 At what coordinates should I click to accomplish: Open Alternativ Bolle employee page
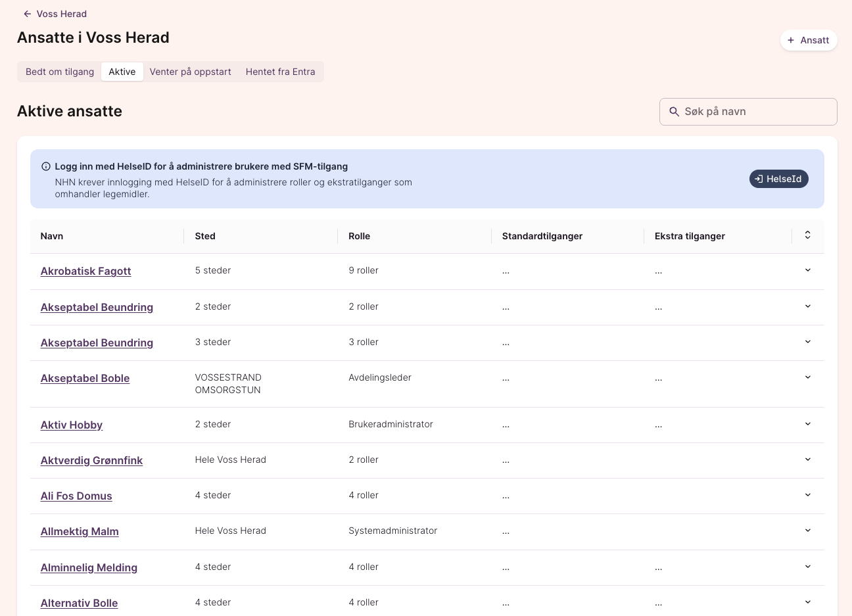click(x=79, y=603)
